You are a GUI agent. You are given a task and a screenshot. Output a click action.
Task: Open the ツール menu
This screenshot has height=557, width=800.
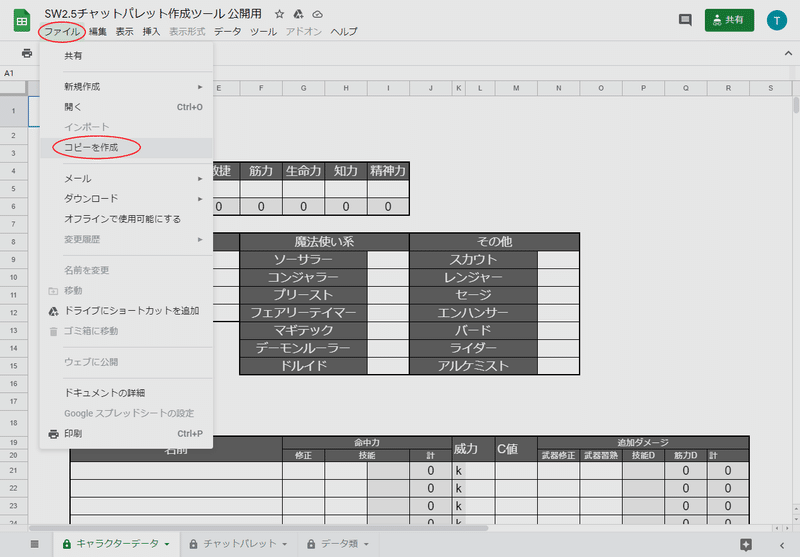coord(263,32)
